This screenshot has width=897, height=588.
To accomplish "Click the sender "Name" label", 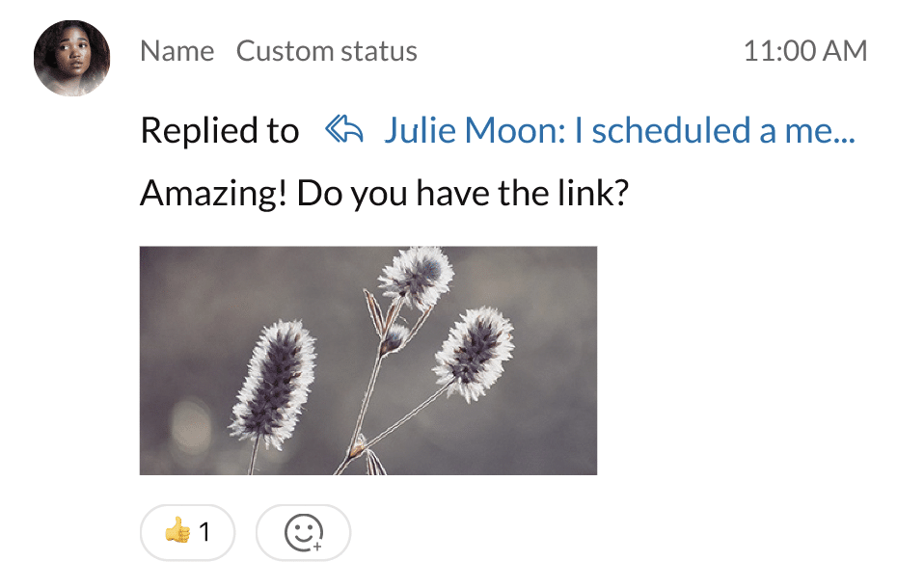I will pos(177,51).
